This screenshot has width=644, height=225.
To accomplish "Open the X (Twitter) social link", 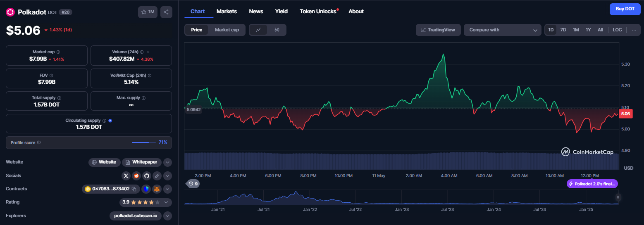I will tap(126, 175).
